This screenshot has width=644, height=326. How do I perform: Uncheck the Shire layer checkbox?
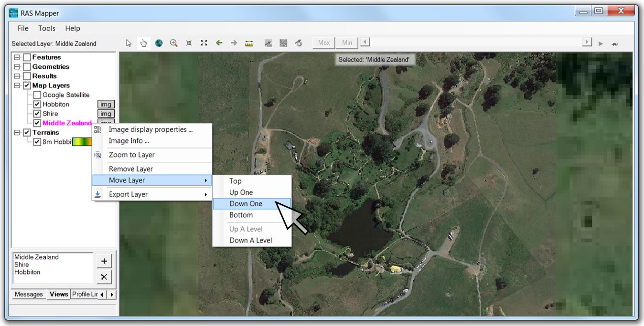click(37, 114)
